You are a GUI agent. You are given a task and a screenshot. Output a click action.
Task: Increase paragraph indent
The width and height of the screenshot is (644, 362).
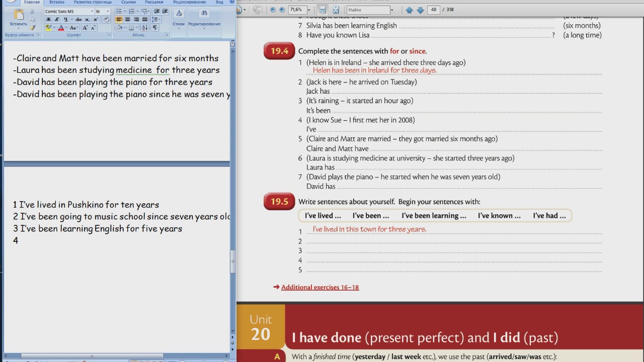pos(165,11)
